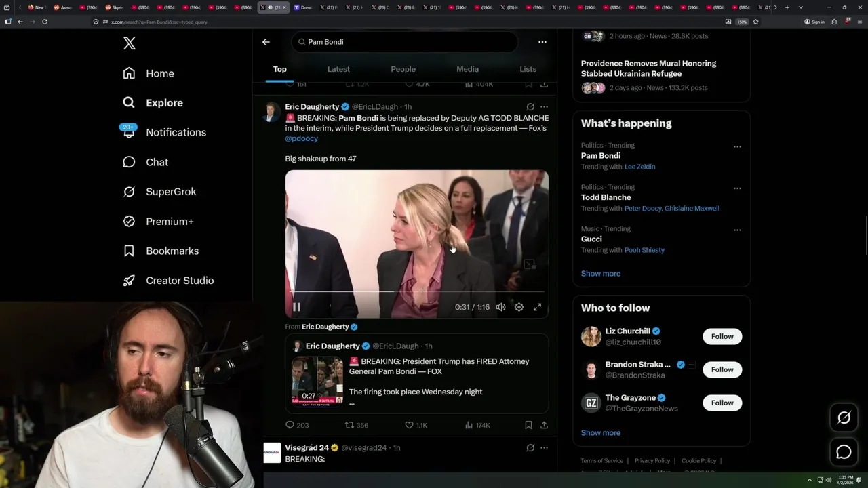Switch to the Media tab
Image resolution: width=868 pixels, height=488 pixels.
[467, 69]
